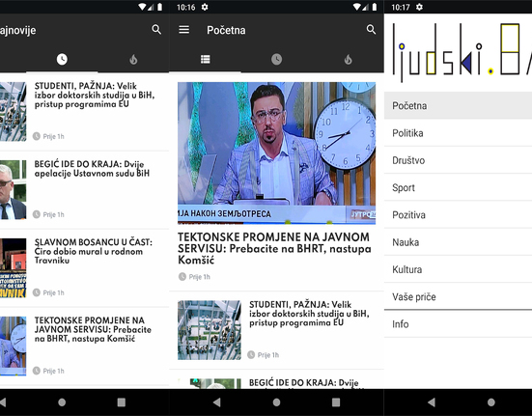Tap Wi-Fi icon in 10:16 status bar

coord(356,7)
